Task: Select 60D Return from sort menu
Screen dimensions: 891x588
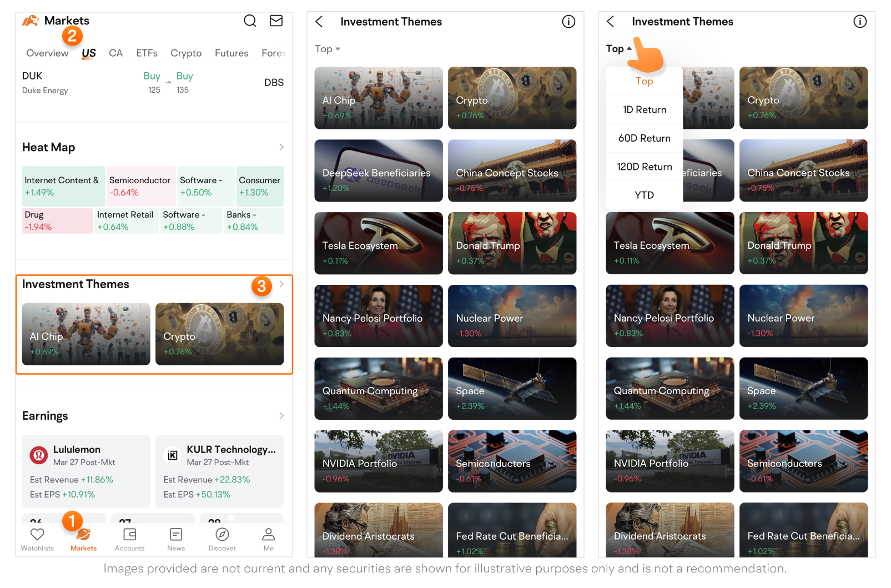Action: (x=645, y=138)
